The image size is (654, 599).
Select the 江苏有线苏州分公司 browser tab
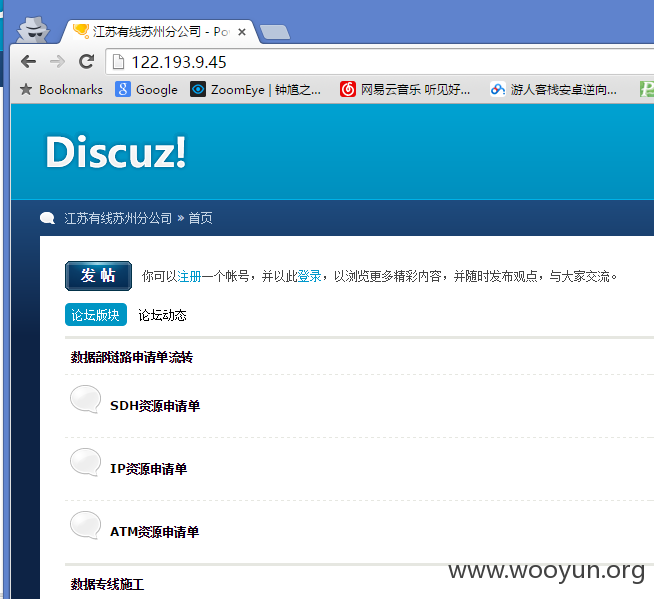click(161, 32)
